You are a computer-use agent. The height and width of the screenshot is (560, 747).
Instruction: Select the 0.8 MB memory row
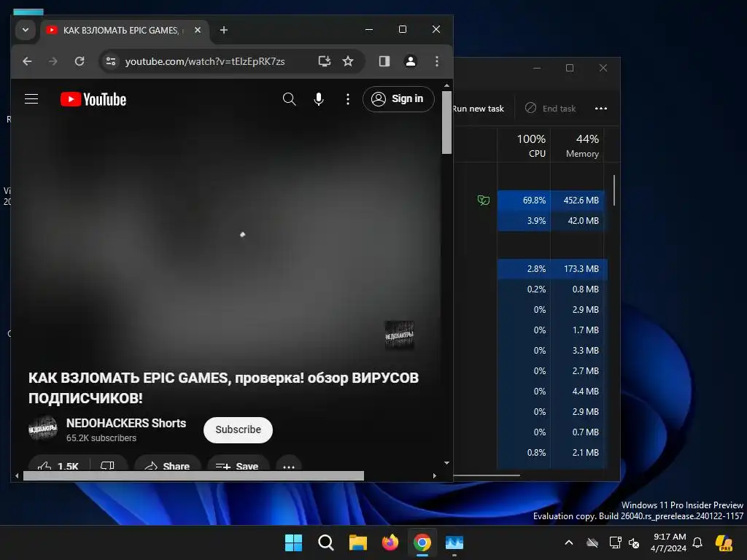(529, 289)
